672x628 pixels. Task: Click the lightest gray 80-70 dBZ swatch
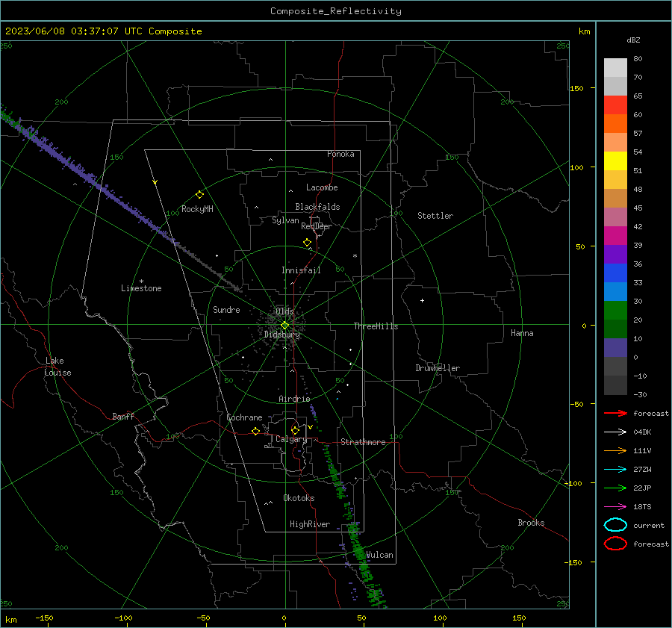pos(615,68)
